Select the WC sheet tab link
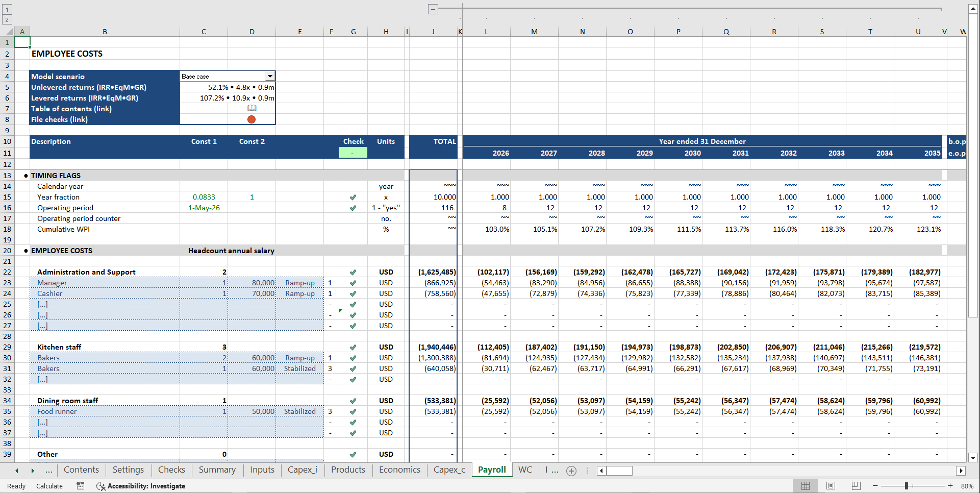This screenshot has height=493, width=980. pos(525,470)
